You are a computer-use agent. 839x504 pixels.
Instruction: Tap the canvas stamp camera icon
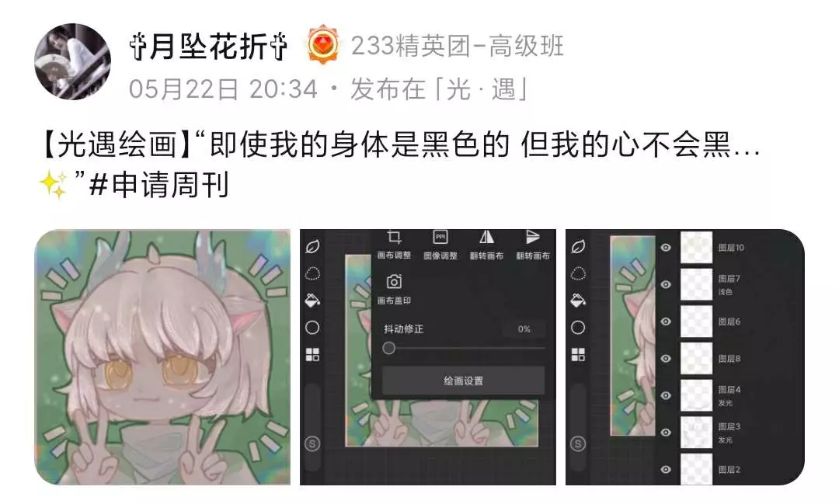click(394, 281)
